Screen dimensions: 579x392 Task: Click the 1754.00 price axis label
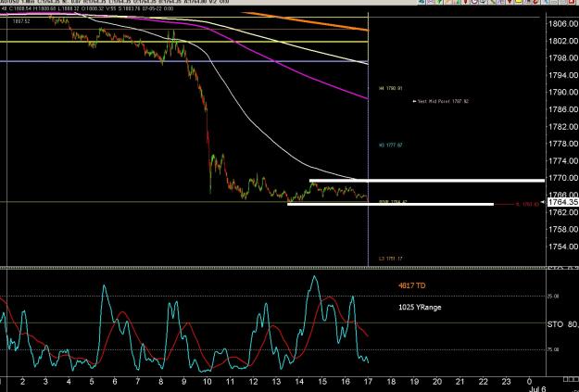click(x=563, y=247)
